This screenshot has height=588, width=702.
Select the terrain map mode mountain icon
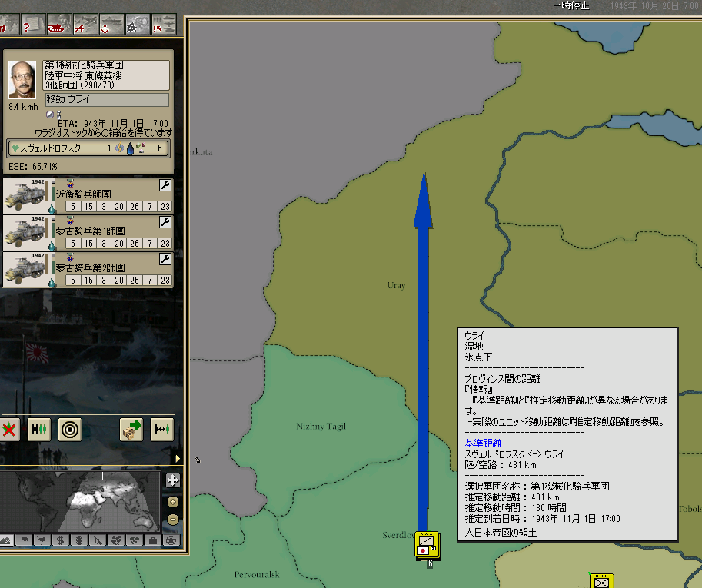[6, 540]
